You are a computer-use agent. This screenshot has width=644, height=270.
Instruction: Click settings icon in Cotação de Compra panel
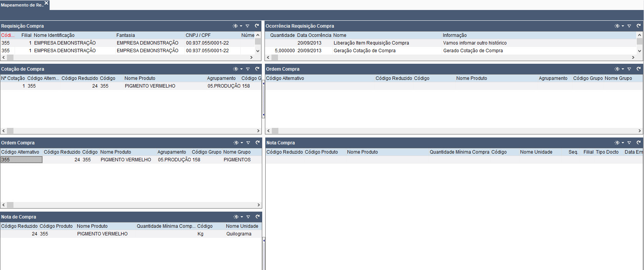[x=235, y=69]
